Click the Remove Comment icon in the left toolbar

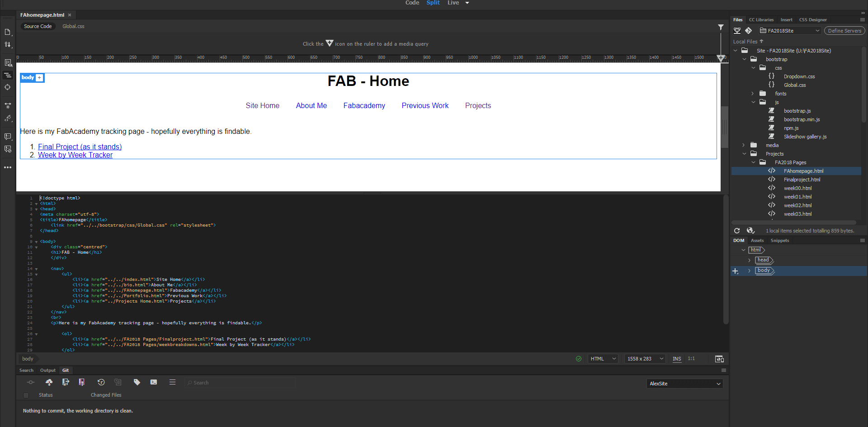8,149
